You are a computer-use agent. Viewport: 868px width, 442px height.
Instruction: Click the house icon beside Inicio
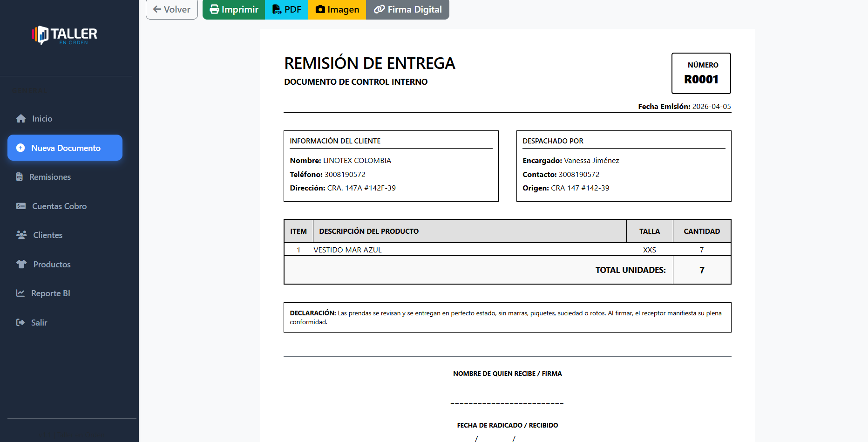point(21,119)
